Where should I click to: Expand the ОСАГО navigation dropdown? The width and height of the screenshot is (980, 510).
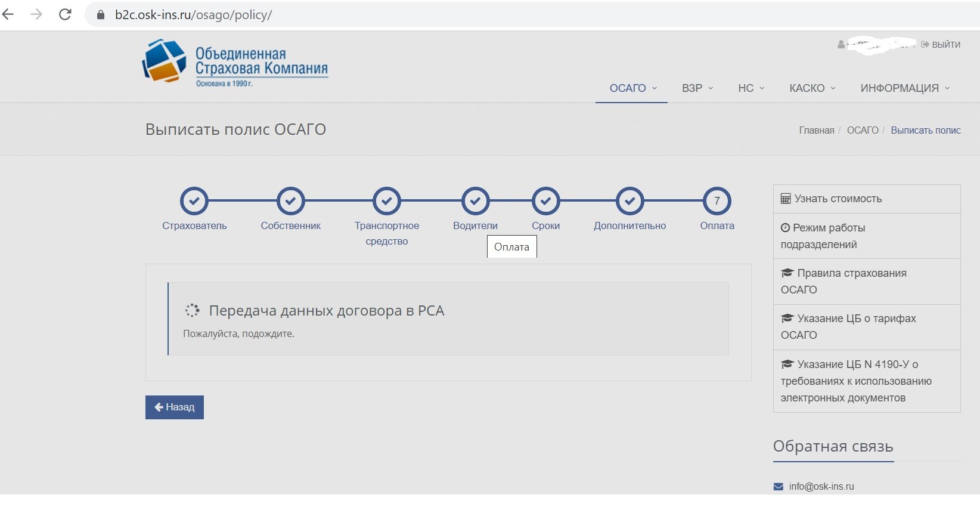(x=632, y=88)
